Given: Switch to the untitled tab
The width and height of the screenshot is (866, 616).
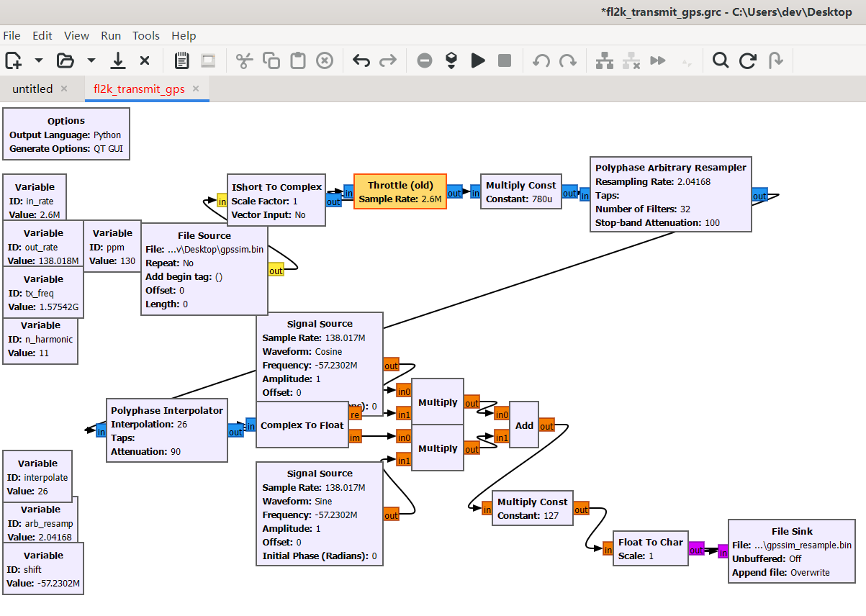Looking at the screenshot, I should (32, 89).
